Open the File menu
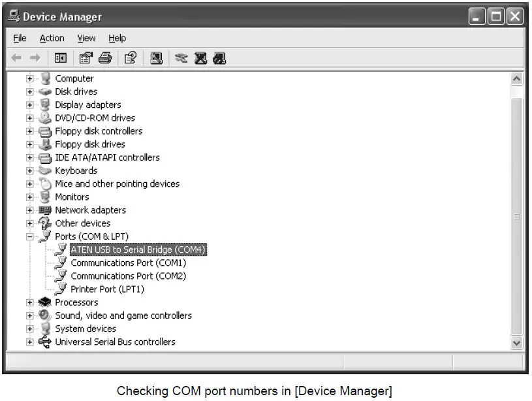 (x=20, y=38)
